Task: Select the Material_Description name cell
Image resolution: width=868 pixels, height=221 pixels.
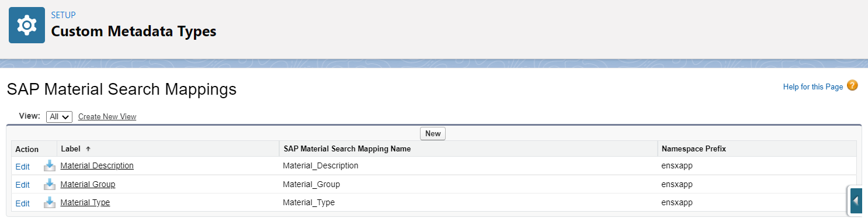Action: click(x=320, y=165)
